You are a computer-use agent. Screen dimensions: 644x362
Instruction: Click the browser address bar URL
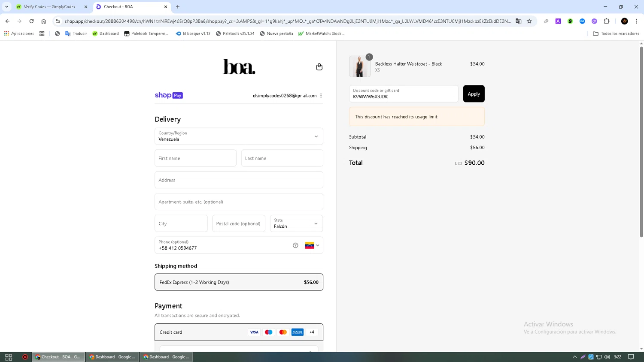[288, 21]
